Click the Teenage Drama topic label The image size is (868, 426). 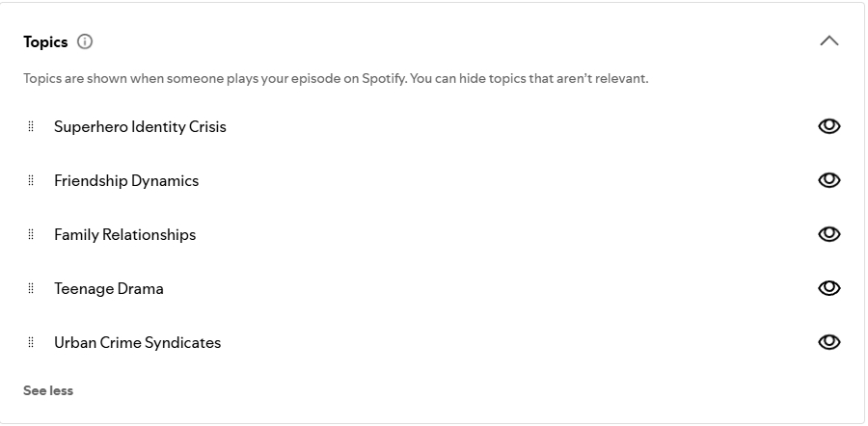[x=109, y=288]
